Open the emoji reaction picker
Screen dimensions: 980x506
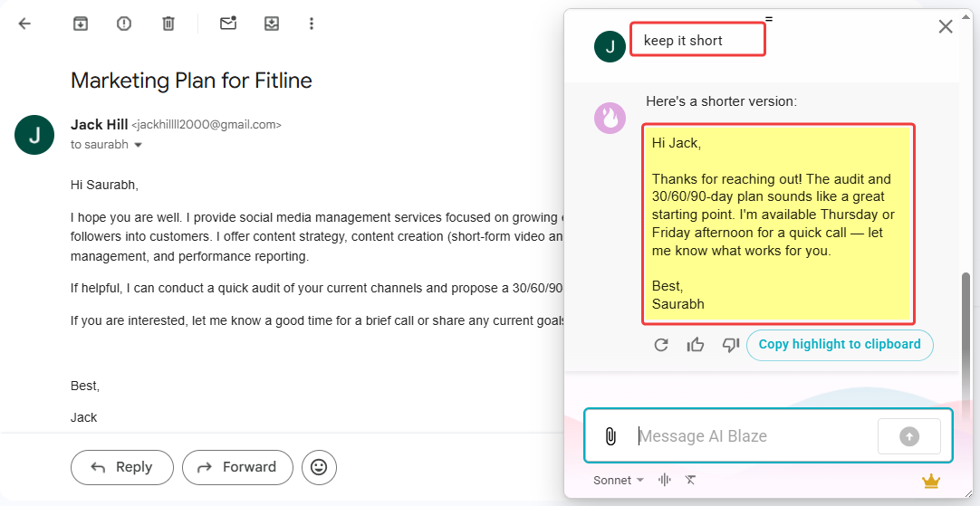tap(319, 467)
